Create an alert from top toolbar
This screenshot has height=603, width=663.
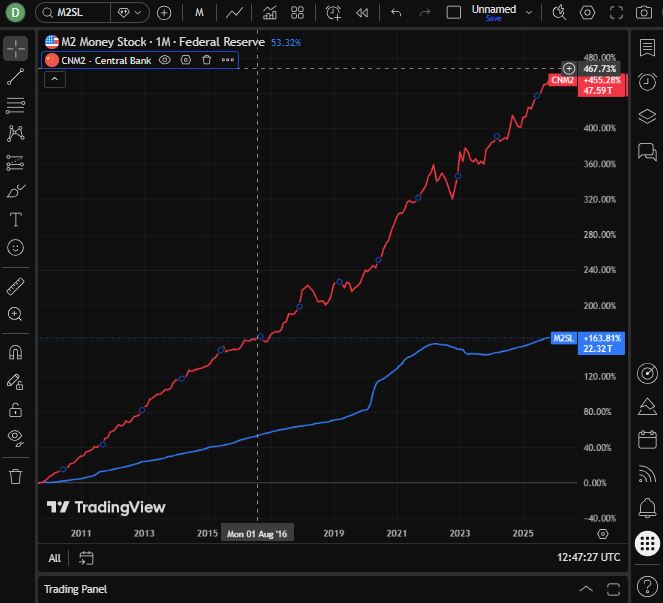333,13
